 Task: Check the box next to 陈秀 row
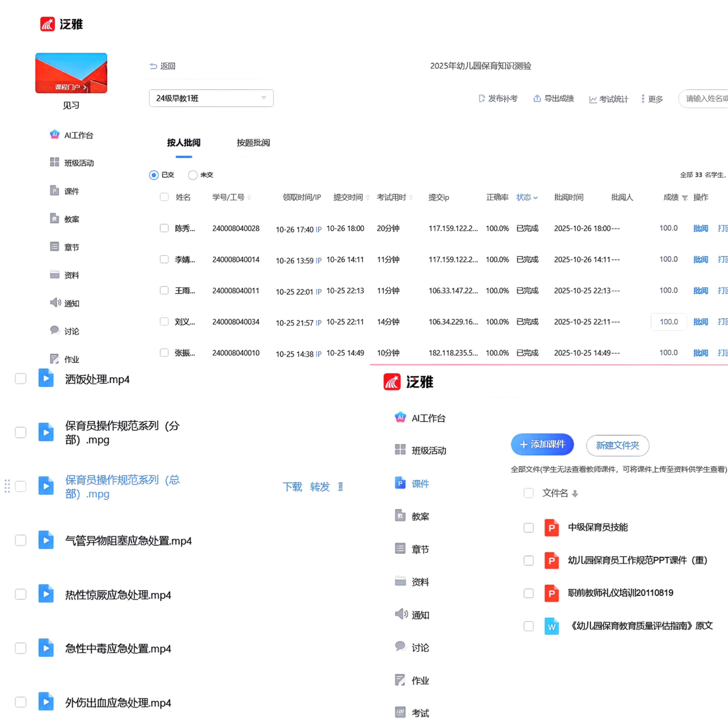[x=164, y=228]
